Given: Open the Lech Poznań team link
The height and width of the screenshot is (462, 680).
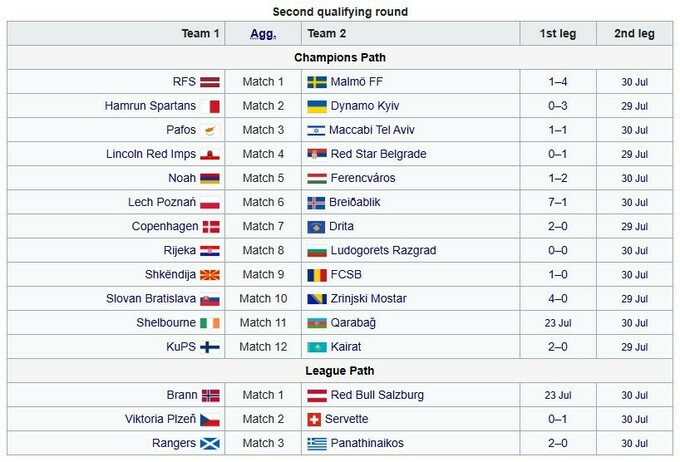Looking at the screenshot, I should (x=162, y=202).
